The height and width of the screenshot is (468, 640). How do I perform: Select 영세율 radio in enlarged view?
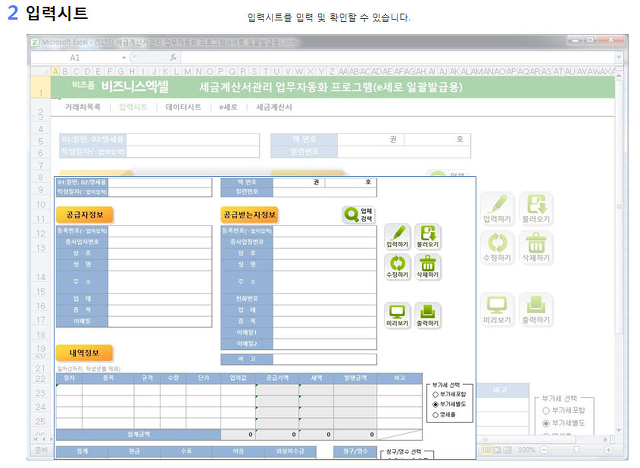436,415
